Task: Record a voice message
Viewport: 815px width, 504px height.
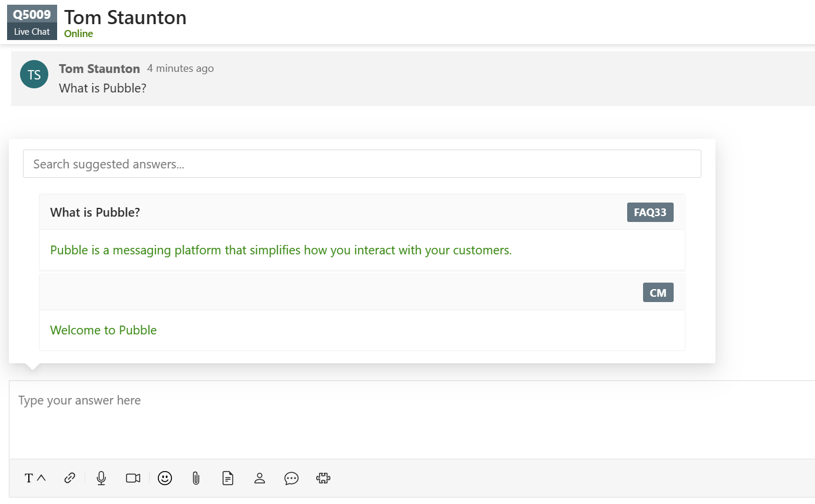Action: 101,478
